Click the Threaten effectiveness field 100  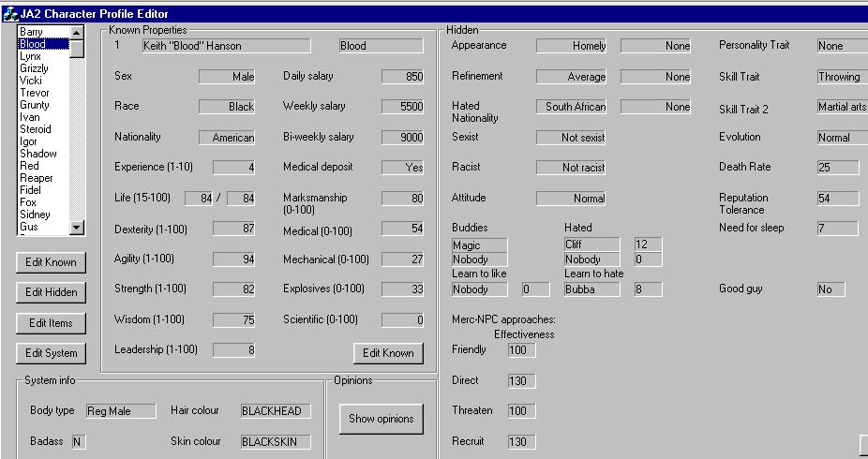click(x=521, y=411)
